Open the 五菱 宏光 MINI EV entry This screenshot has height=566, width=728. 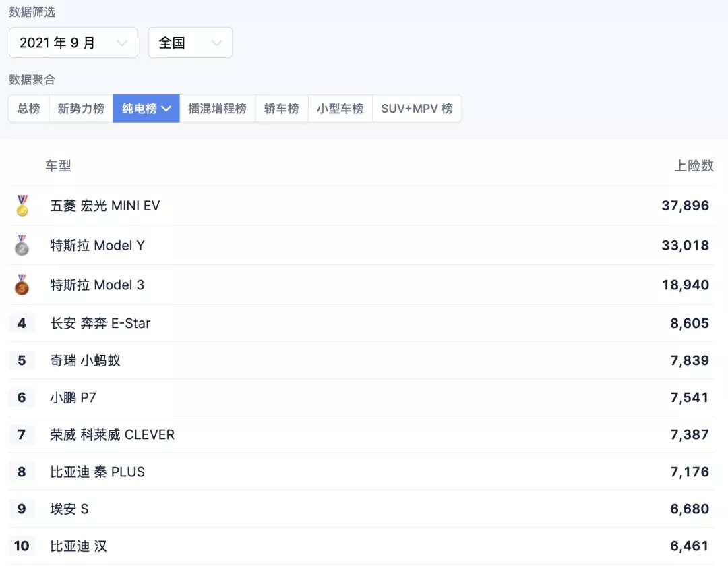361,205
